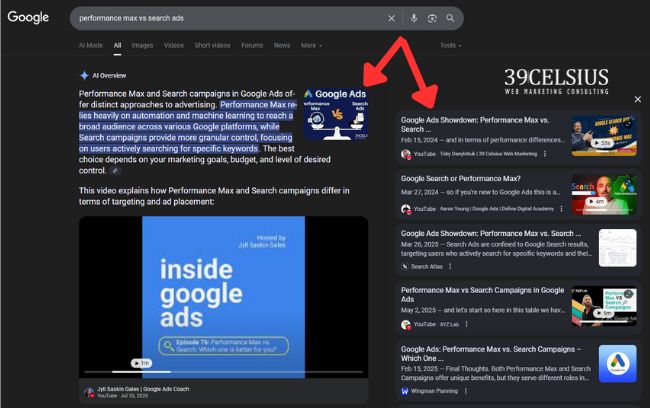Viewport: 650px width, 408px height.
Task: Click 'AI Overview' label text
Action: point(109,75)
